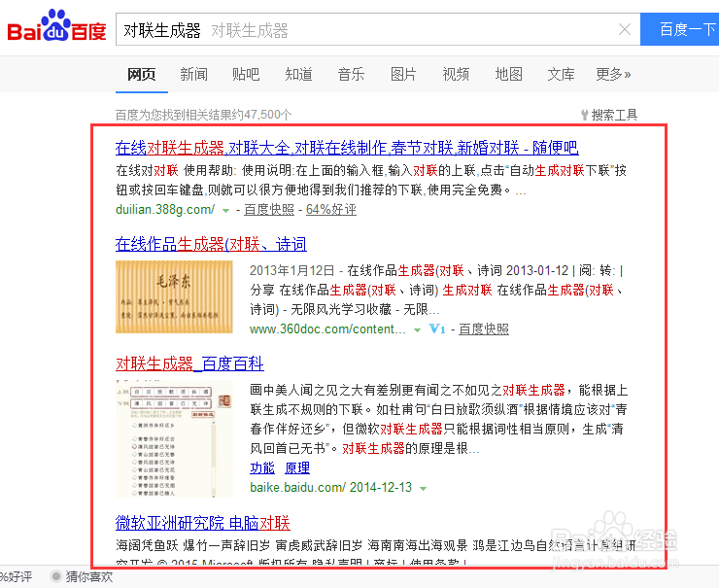Switch to the 图片 tab
Image resolution: width=719 pixels, height=588 pixels.
403,74
